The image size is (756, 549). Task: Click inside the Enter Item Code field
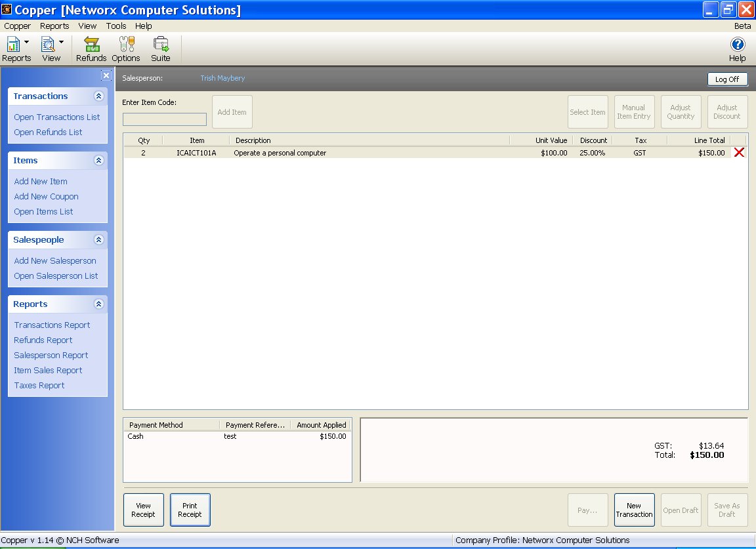pyautogui.click(x=164, y=119)
